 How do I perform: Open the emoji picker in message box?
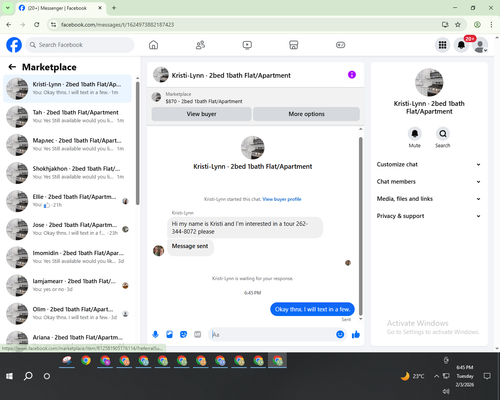coord(340,334)
